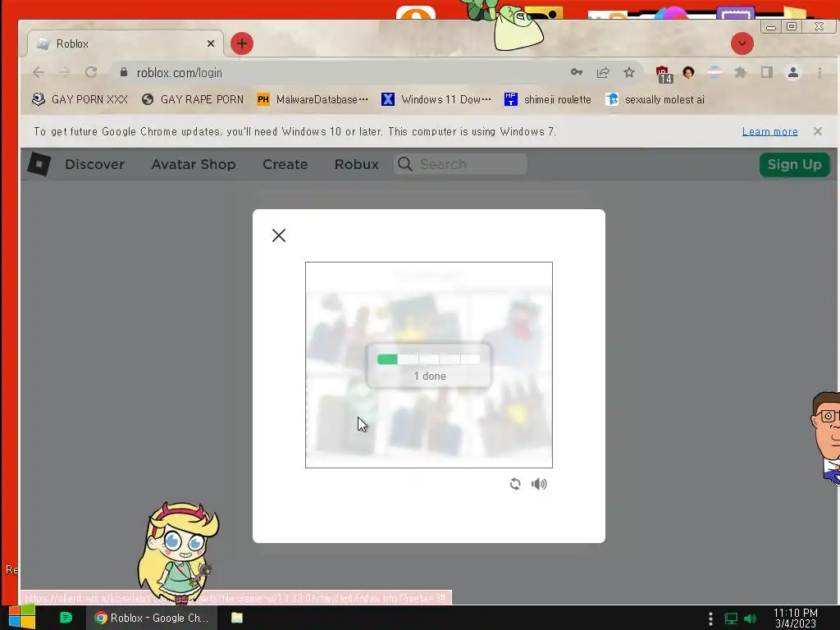The width and height of the screenshot is (840, 630).
Task: Open the Chrome three-dot menu
Action: click(819, 72)
